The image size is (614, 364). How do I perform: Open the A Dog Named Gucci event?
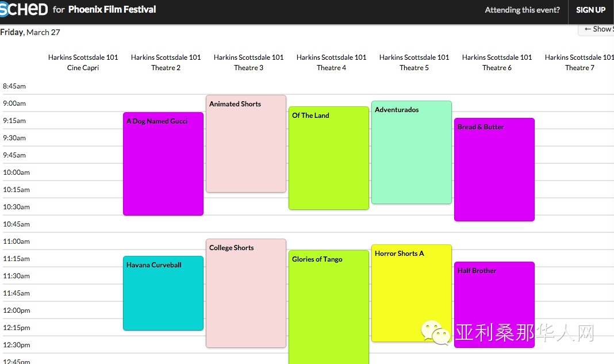click(163, 164)
